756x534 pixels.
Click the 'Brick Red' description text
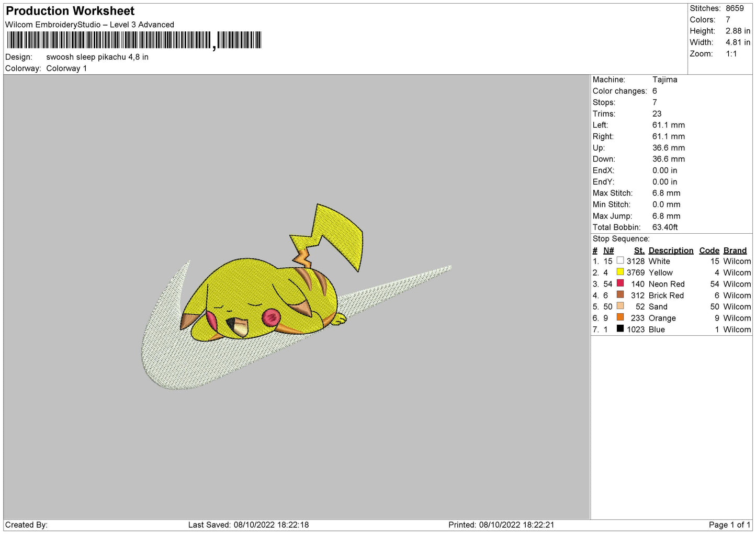pyautogui.click(x=666, y=296)
